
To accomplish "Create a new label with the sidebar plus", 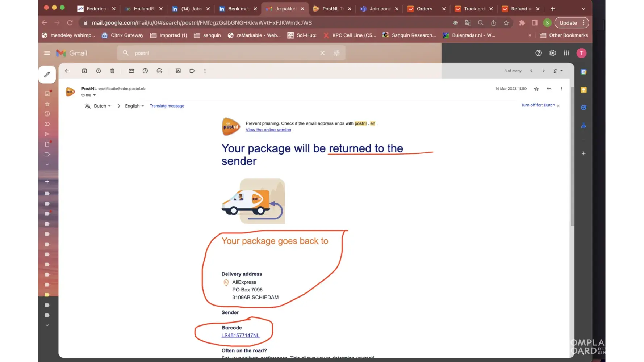I will (47, 182).
